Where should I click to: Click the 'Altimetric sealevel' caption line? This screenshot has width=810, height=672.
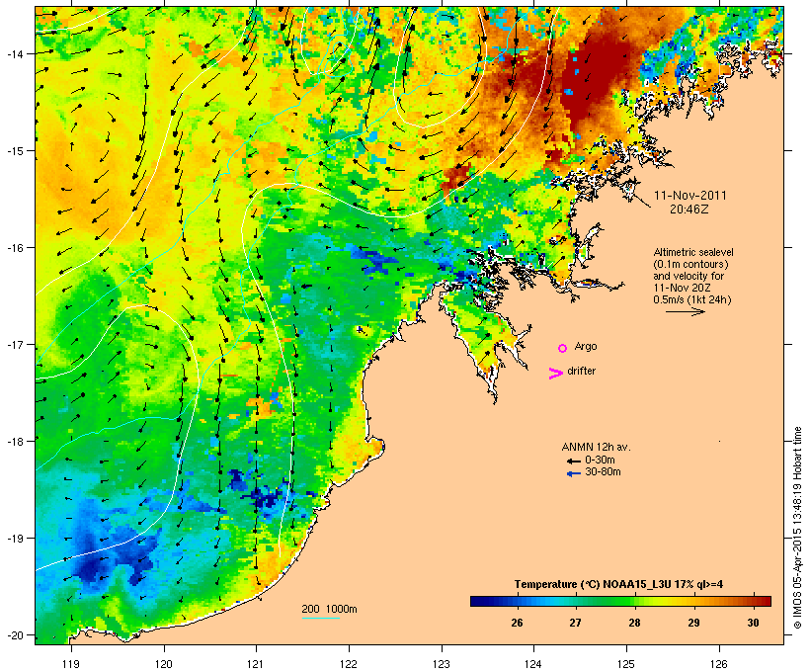click(x=693, y=252)
